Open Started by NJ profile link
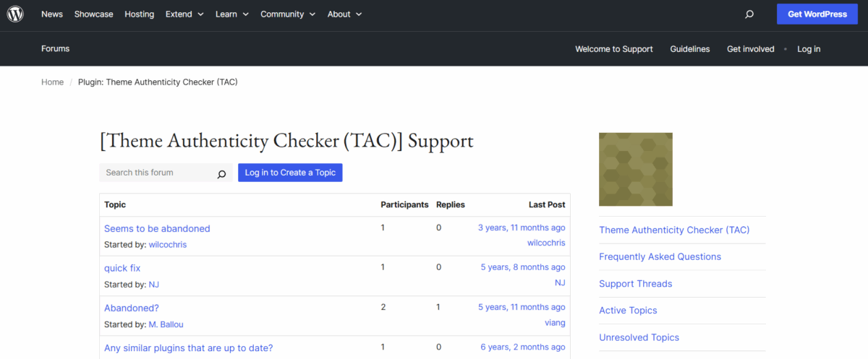868x359 pixels. click(154, 285)
